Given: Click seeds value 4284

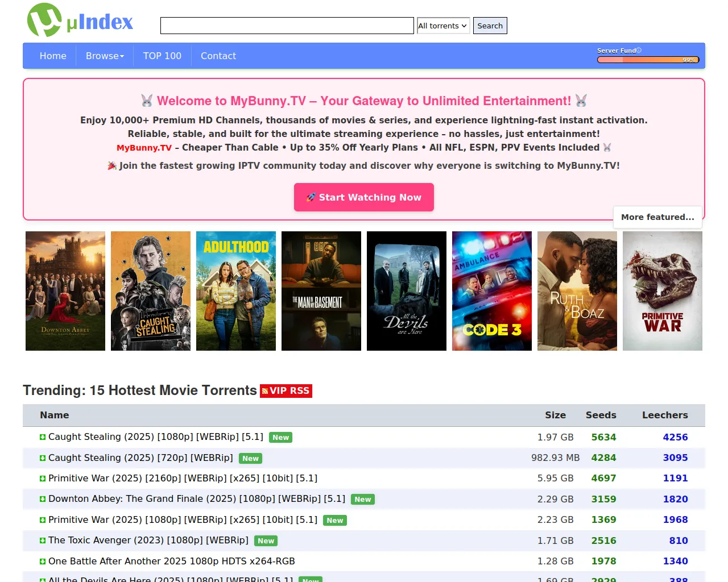Looking at the screenshot, I should [x=603, y=458].
